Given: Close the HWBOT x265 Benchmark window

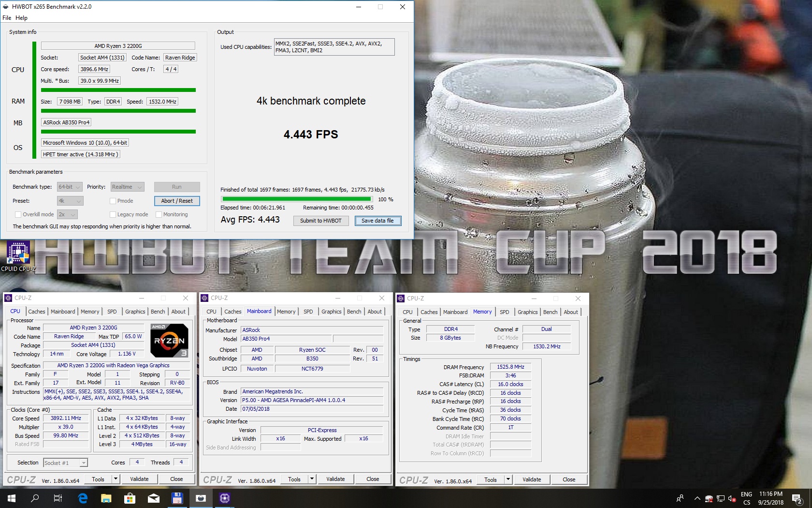Looking at the screenshot, I should tap(403, 7).
